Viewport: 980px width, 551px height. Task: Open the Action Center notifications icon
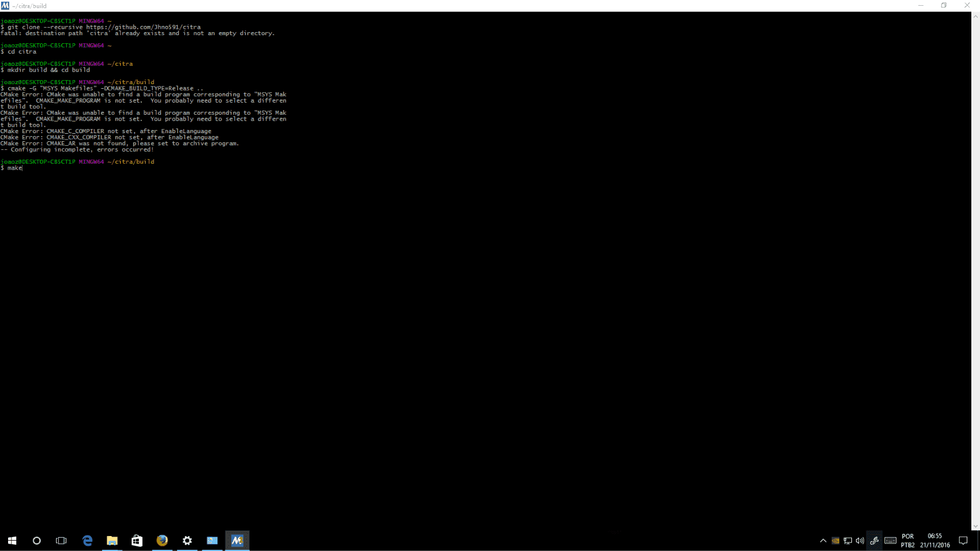[x=963, y=541]
